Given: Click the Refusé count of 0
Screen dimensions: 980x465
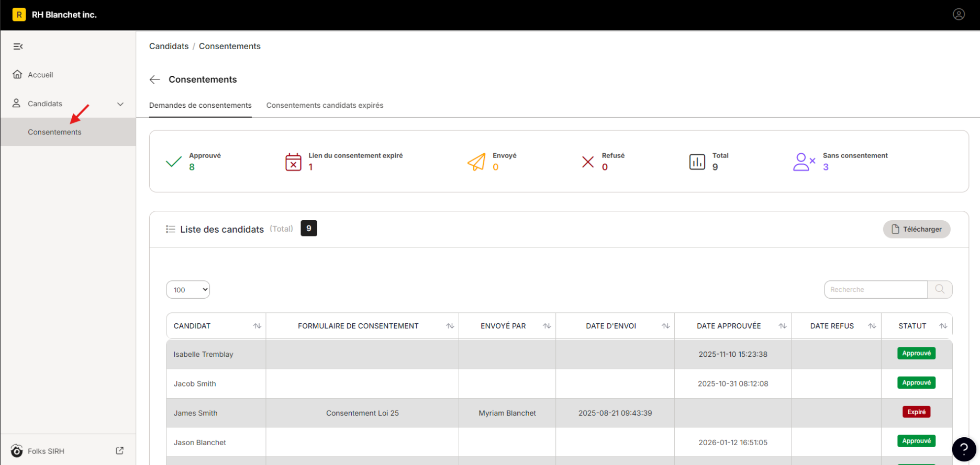Looking at the screenshot, I should 605,167.
